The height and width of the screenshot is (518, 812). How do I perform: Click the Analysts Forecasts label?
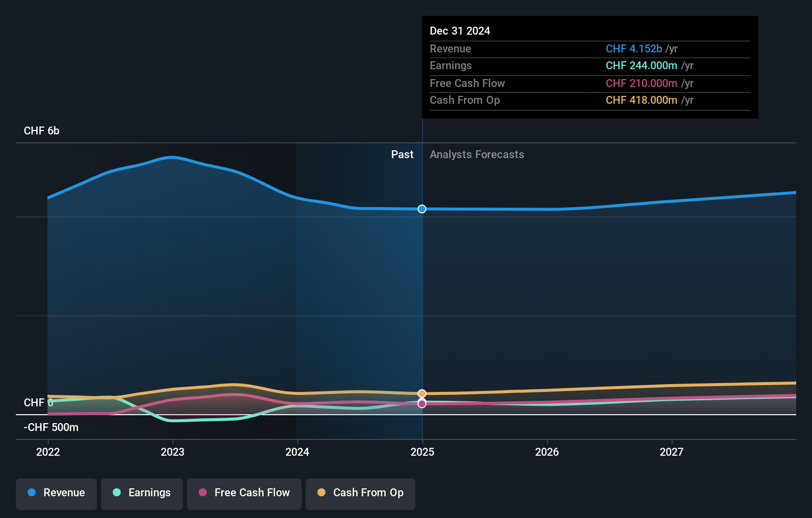477,155
